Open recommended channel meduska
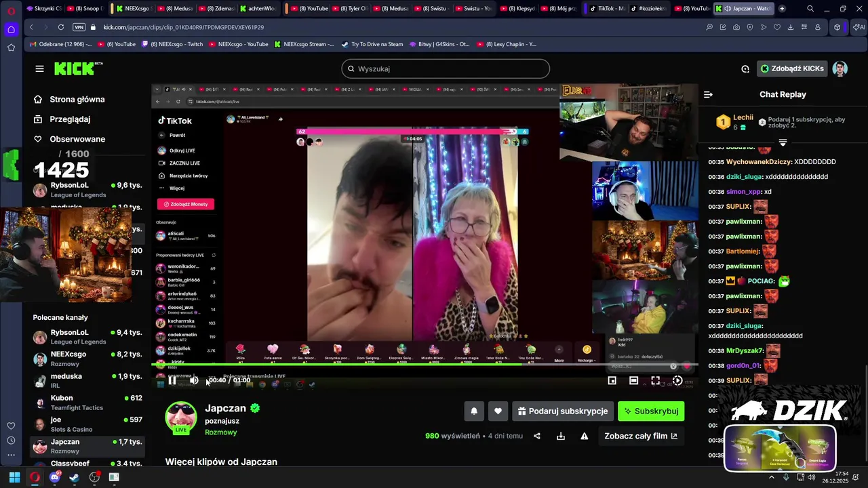 [87, 380]
